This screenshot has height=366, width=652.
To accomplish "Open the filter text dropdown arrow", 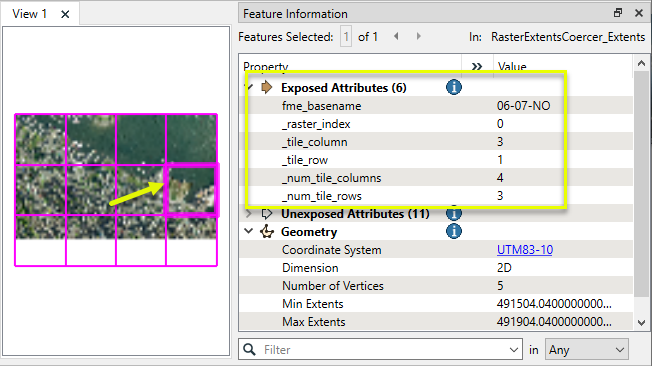I will click(x=514, y=350).
